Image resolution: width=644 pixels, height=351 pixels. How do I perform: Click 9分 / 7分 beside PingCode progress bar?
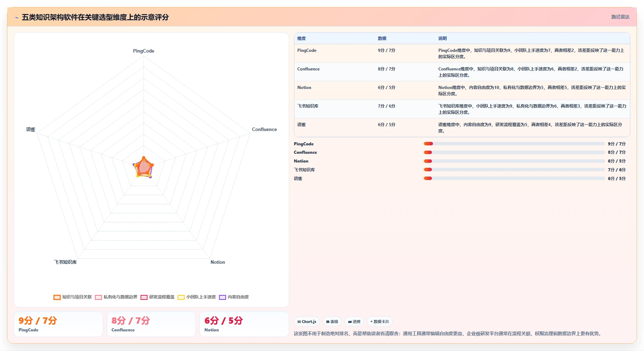[x=617, y=144]
